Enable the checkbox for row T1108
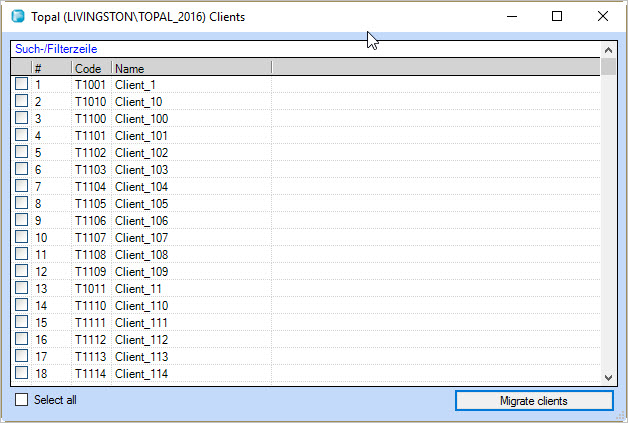This screenshot has width=628, height=423. 21,254
